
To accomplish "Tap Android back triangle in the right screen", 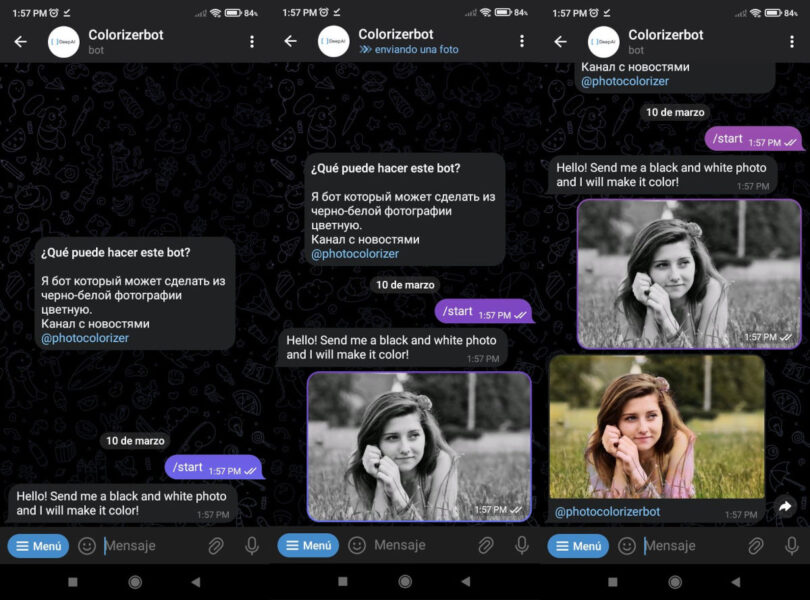I will pos(736,582).
